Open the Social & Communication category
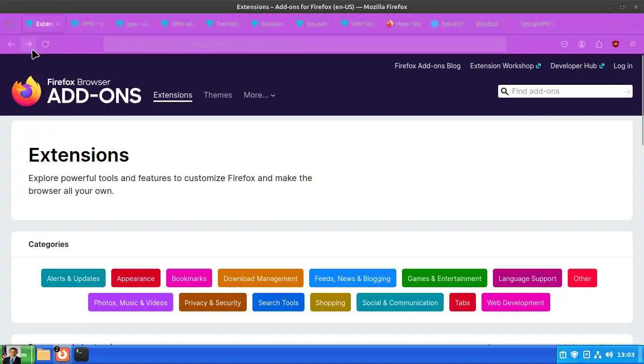 400,302
